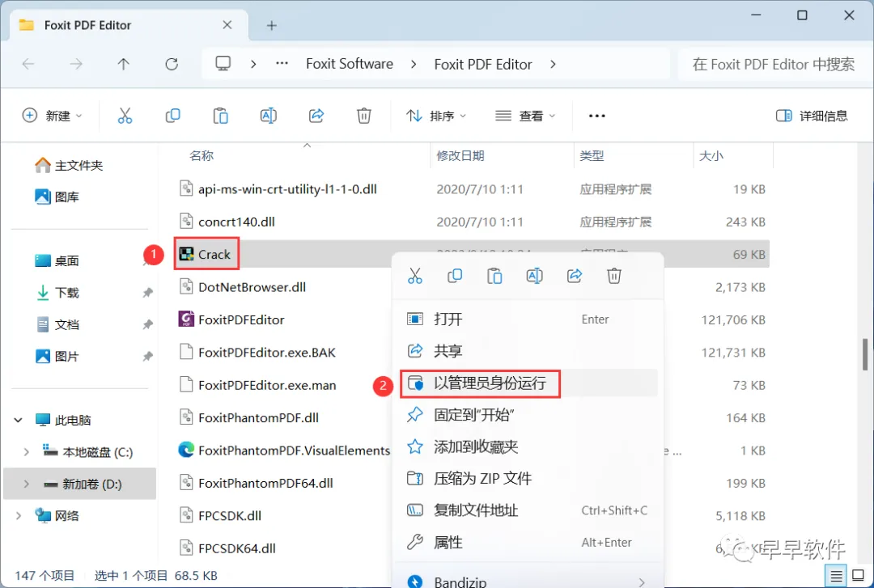Open the 查看 view dropdown
The image size is (874, 588).
(x=526, y=116)
